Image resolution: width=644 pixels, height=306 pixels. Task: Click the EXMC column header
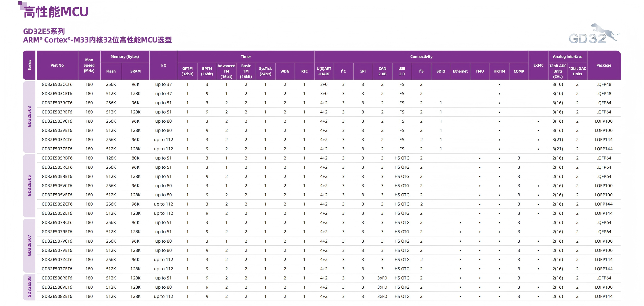(x=538, y=65)
